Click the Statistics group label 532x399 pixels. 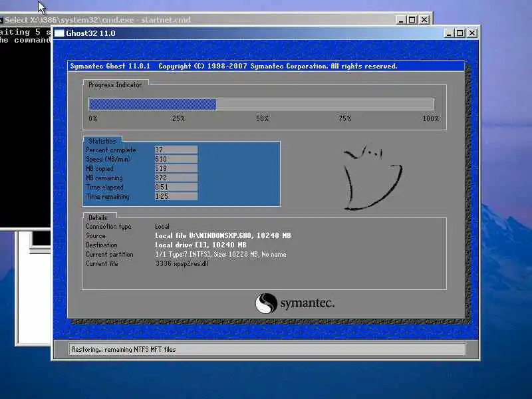(102, 141)
